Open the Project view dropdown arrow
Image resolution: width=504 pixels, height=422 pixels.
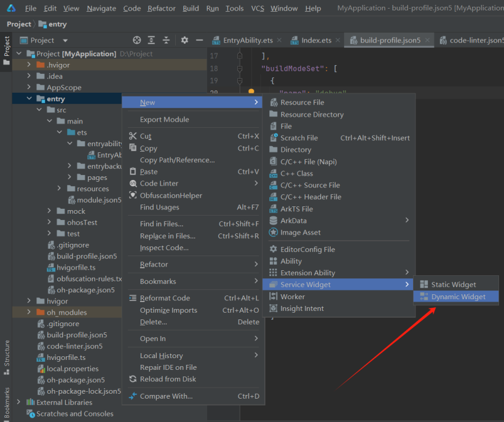click(x=65, y=41)
